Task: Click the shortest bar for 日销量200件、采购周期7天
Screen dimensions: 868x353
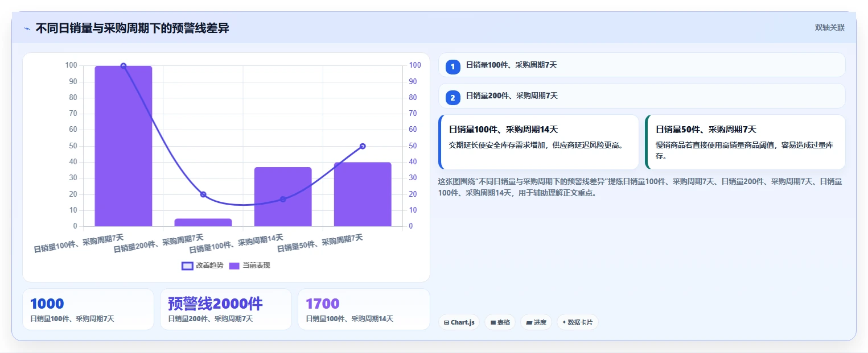Action: 203,222
